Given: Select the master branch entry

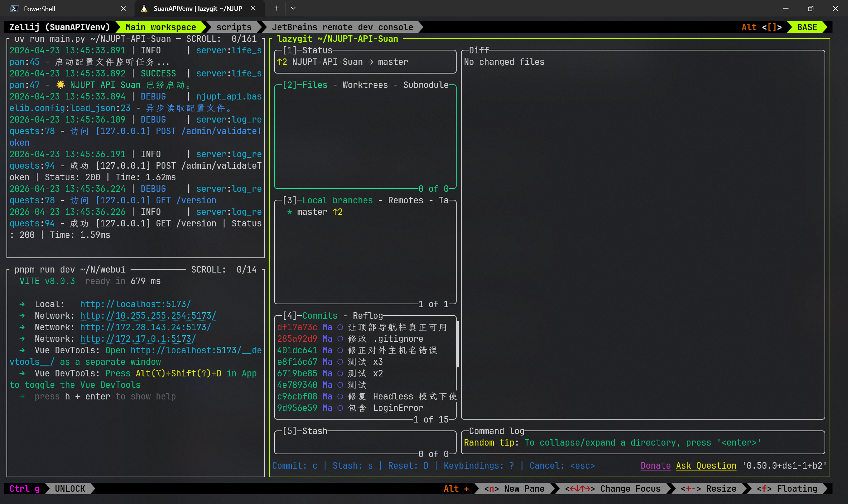Looking at the screenshot, I should [x=312, y=212].
